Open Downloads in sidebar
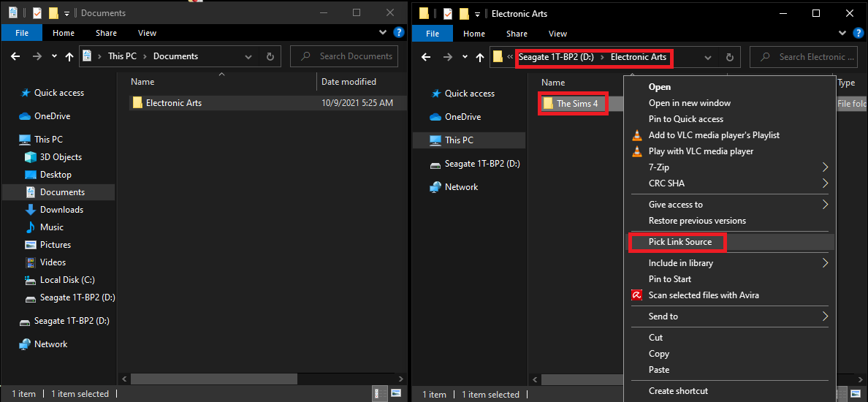The width and height of the screenshot is (868, 402). click(53, 209)
